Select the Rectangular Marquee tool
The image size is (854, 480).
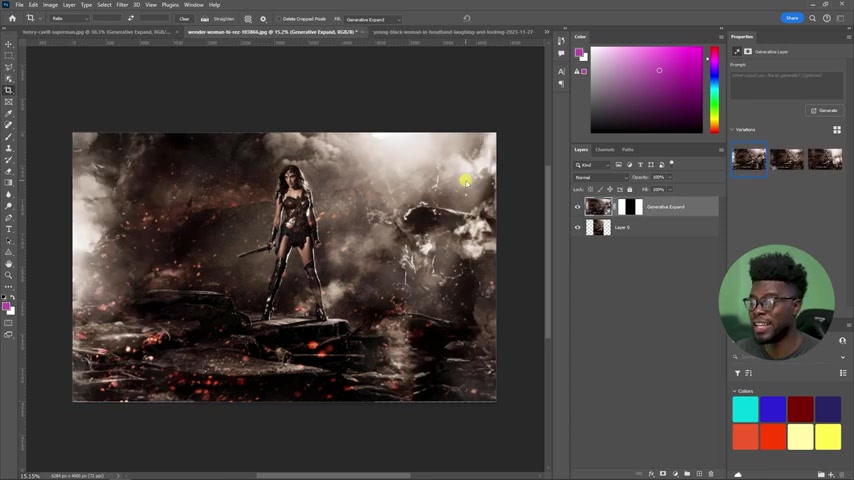[x=8, y=56]
